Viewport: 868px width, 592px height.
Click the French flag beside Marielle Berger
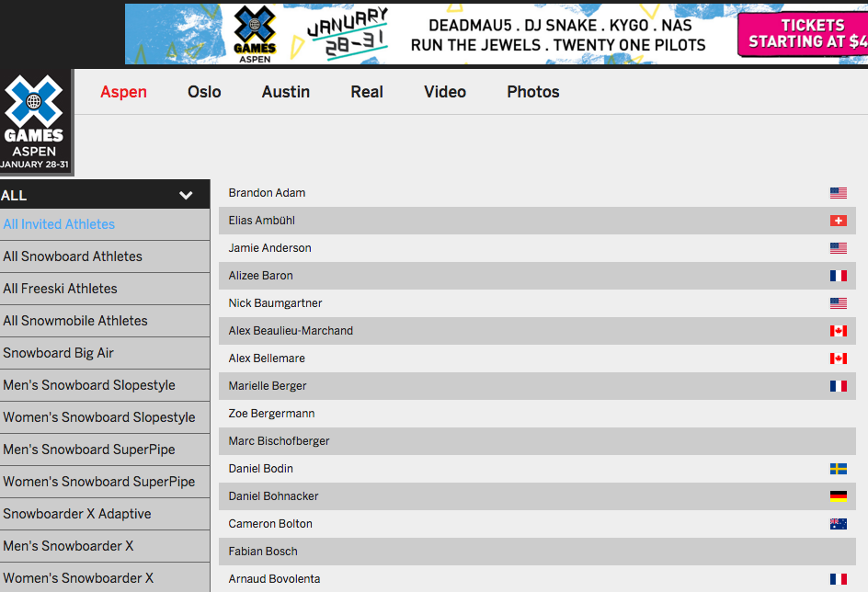point(838,386)
